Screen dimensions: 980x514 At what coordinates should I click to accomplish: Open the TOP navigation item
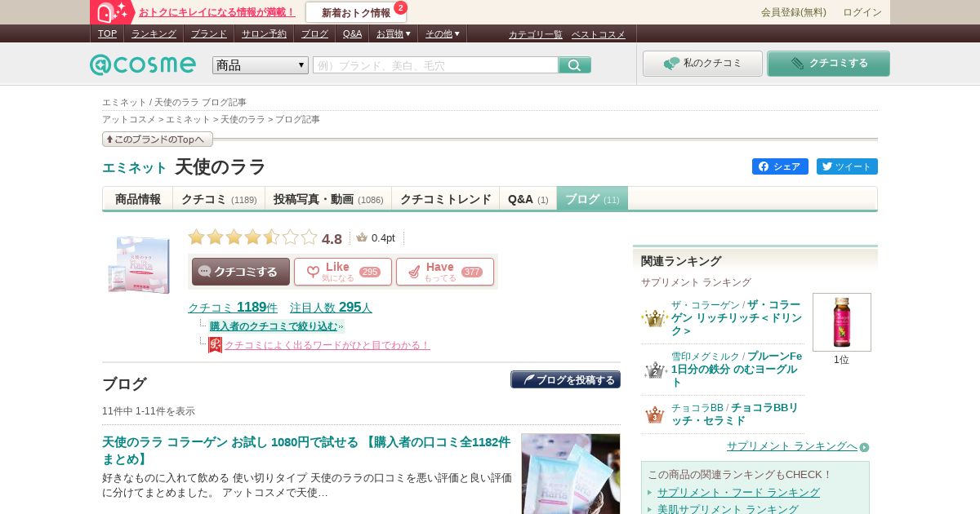pos(107,33)
